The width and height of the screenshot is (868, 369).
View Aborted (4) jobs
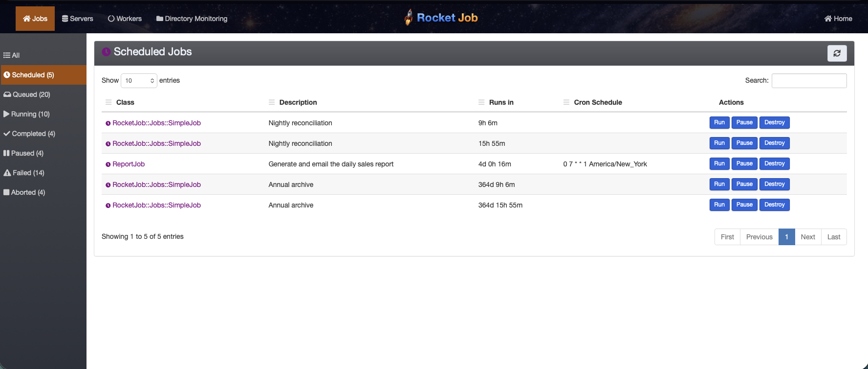tap(43, 192)
